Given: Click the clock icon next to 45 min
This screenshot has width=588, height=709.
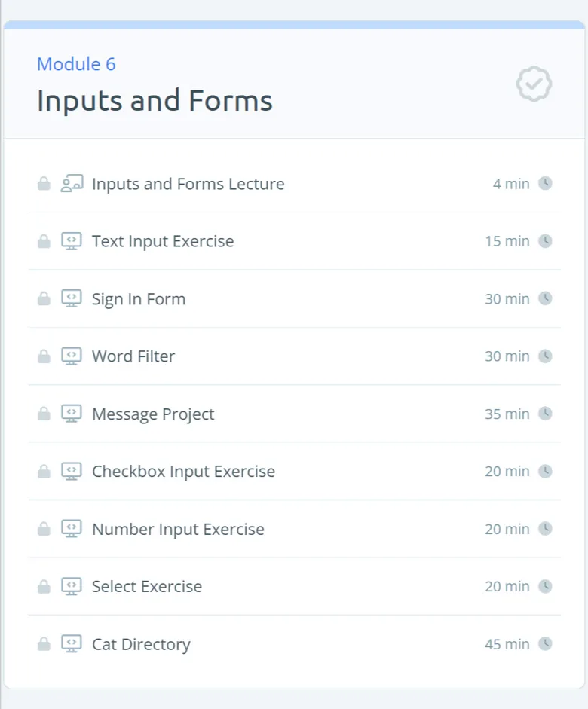Looking at the screenshot, I should coord(545,644).
